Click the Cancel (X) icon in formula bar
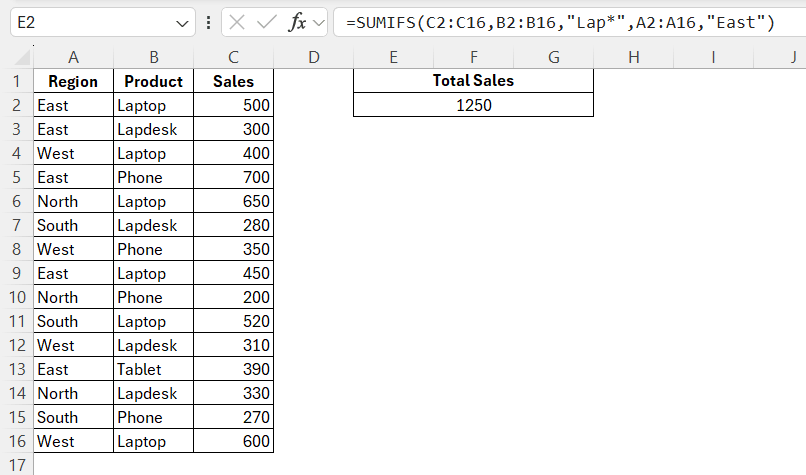 point(238,22)
